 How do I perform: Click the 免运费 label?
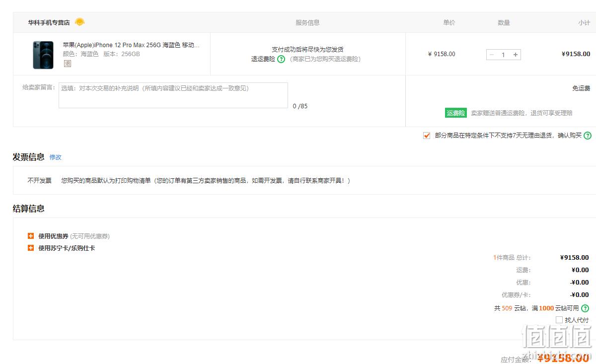581,88
